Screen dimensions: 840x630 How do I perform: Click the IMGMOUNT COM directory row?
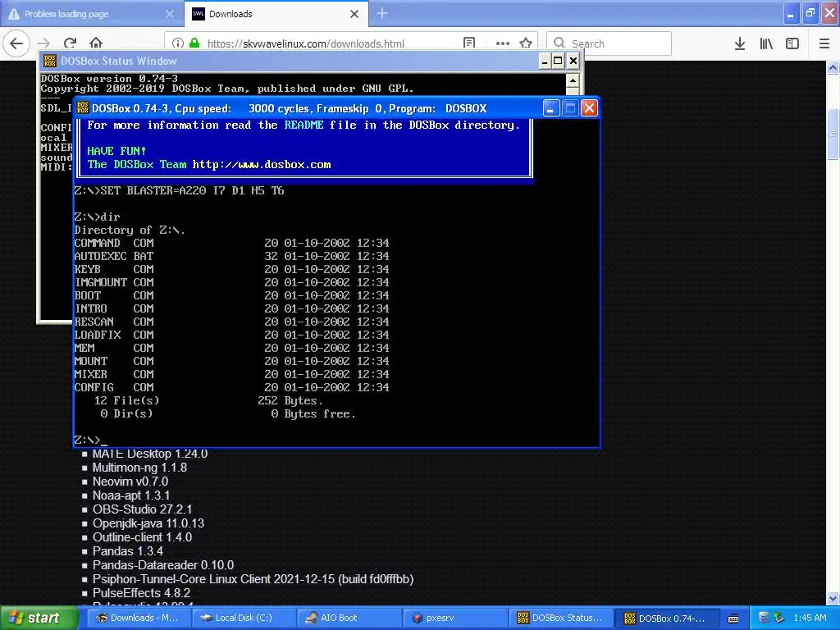(231, 282)
